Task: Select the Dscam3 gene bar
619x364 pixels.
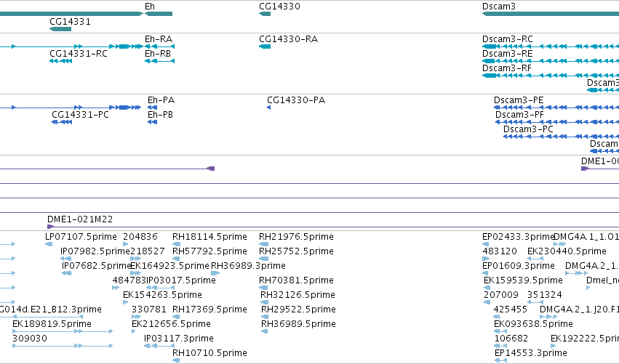Action: pyautogui.click(x=551, y=14)
